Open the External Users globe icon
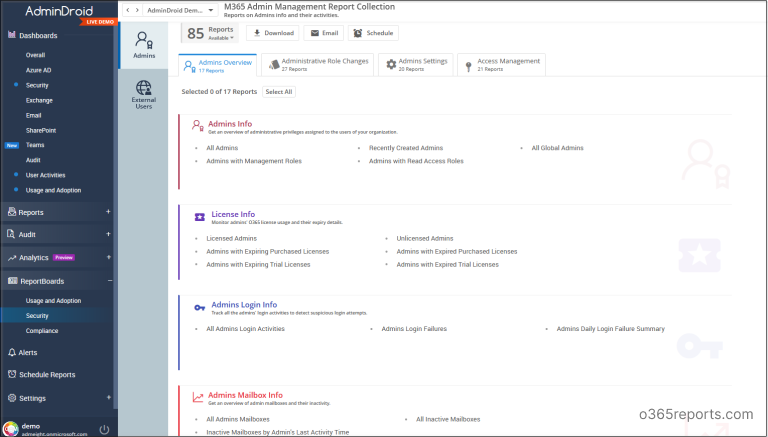This screenshot has height=437, width=768. [x=144, y=88]
